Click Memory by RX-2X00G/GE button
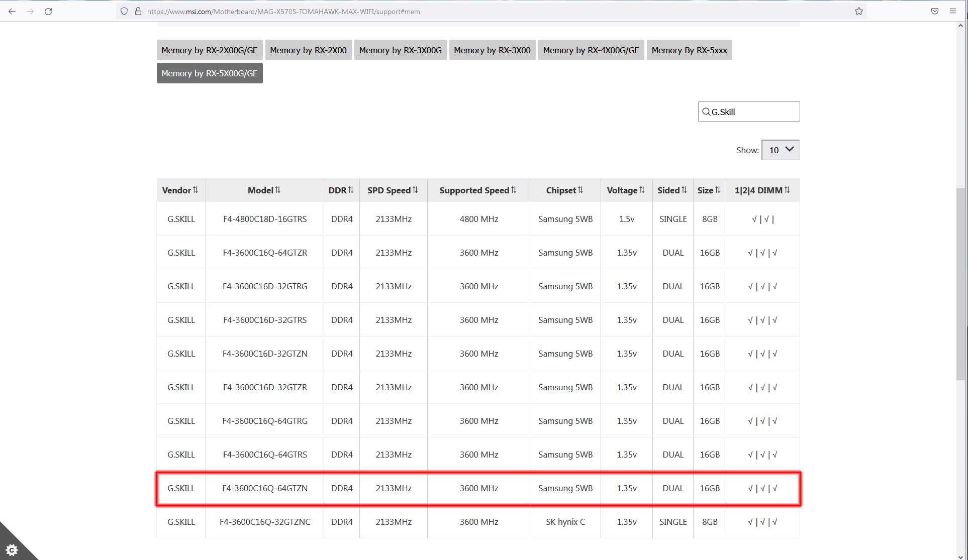 point(210,50)
